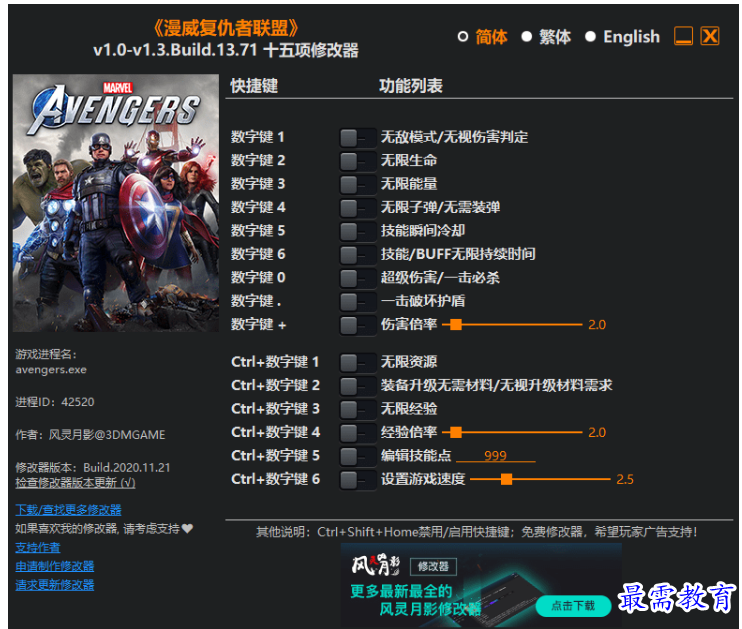Viewport: 742px width, 629px height.
Task: Click the 申请制作修改器 link
Action: [x=54, y=566]
